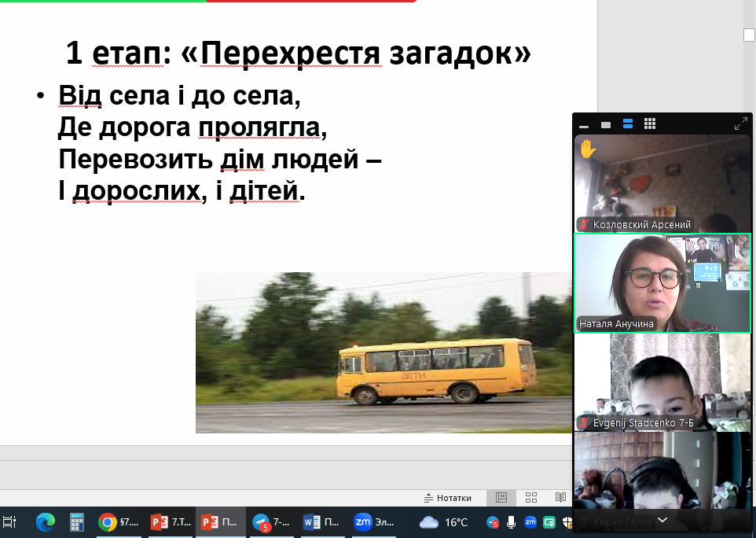756x538 pixels.
Task: Click the riddle line 'Де дорога пролягла,'
Action: point(193,127)
